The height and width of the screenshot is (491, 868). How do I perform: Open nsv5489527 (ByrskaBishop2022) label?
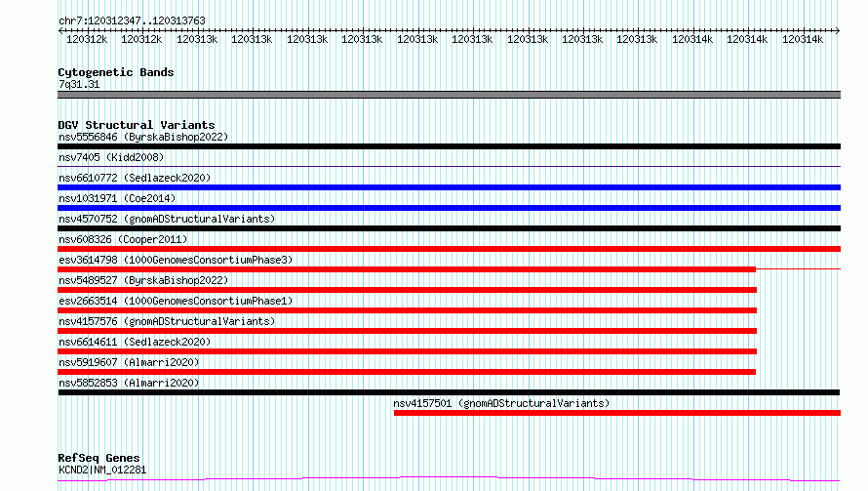point(143,280)
